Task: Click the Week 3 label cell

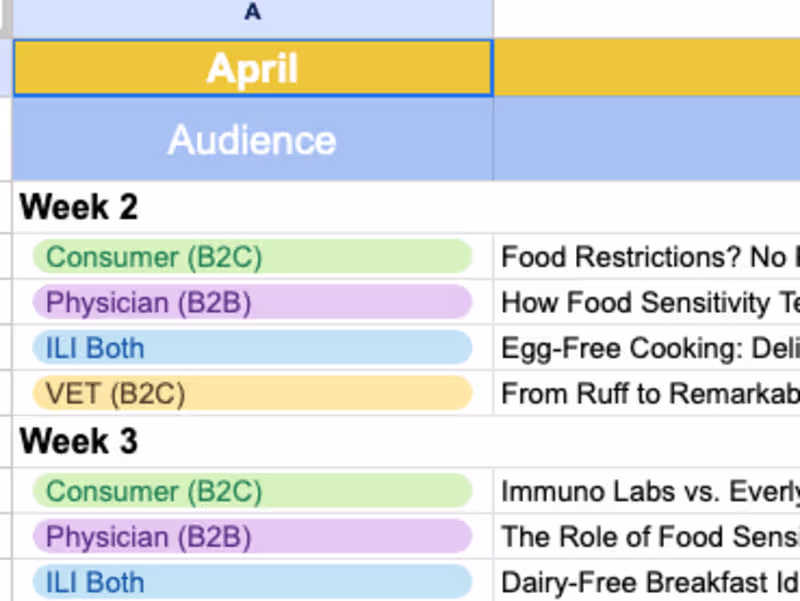Action: tap(78, 441)
